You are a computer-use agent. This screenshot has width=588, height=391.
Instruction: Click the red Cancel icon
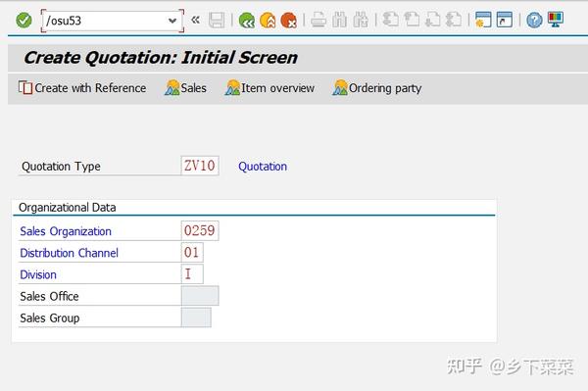[289, 21]
